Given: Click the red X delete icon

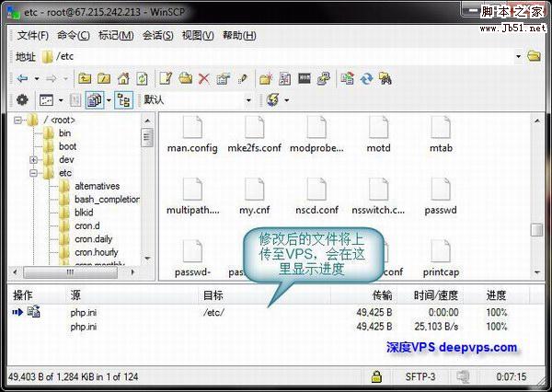Looking at the screenshot, I should (x=203, y=78).
